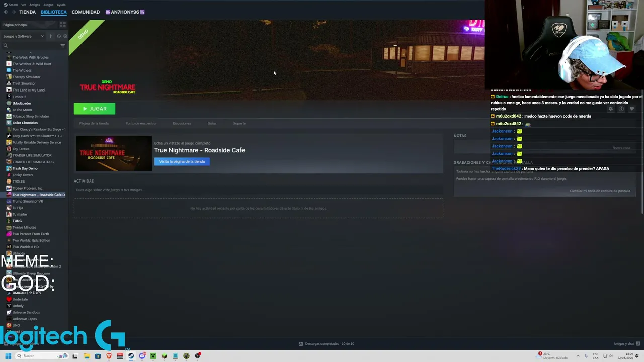Viewport: 644px width, 362px height.
Task: Sort library with the up-arrow icon
Action: tap(50, 36)
